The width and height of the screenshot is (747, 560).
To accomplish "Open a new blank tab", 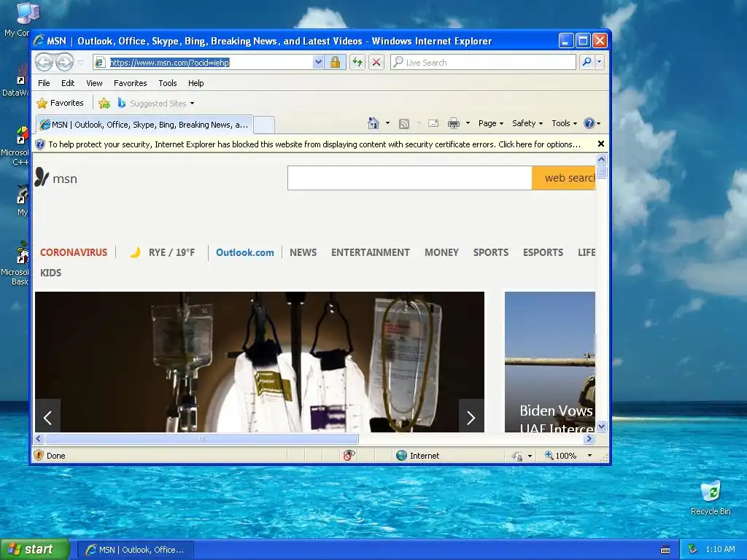I will pos(264,125).
